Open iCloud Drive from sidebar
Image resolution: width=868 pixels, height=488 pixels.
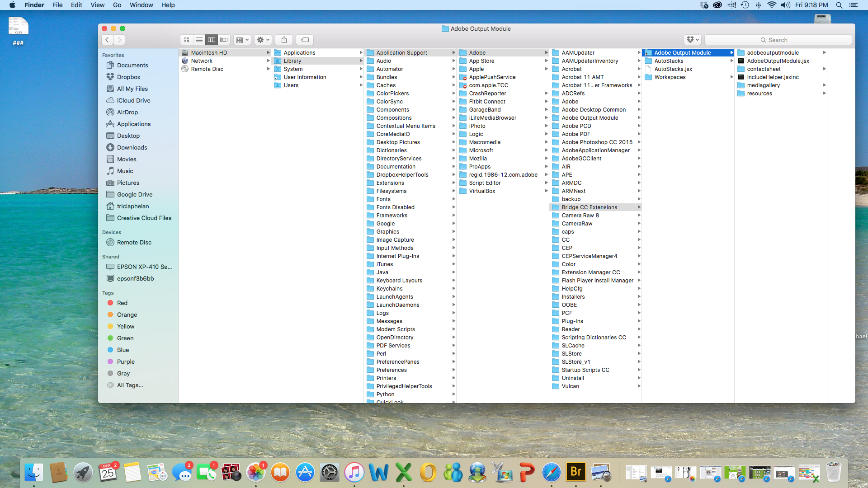coord(133,100)
